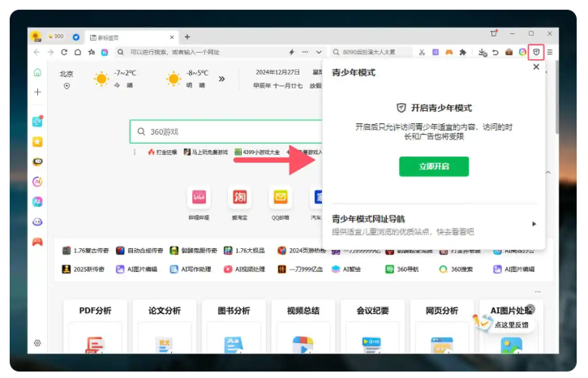Click the 打金狂爆 hot link
Screen dimensions: 588x378
162,152
